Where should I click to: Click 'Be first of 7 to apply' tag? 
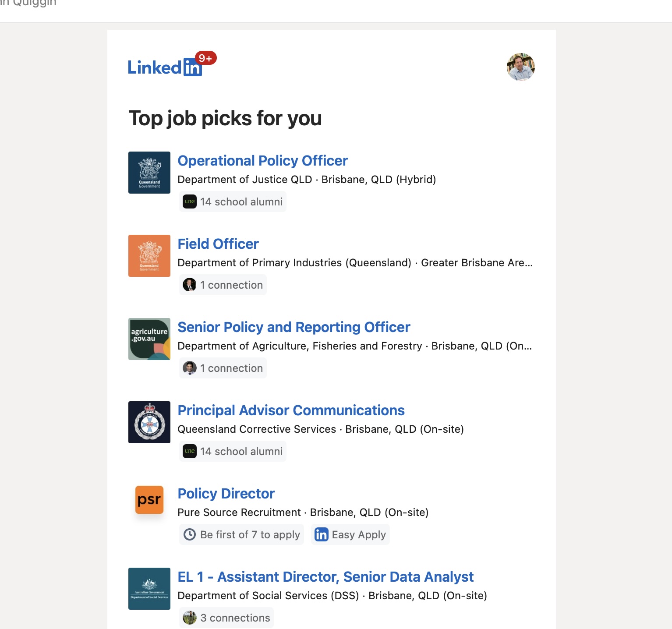[242, 535]
